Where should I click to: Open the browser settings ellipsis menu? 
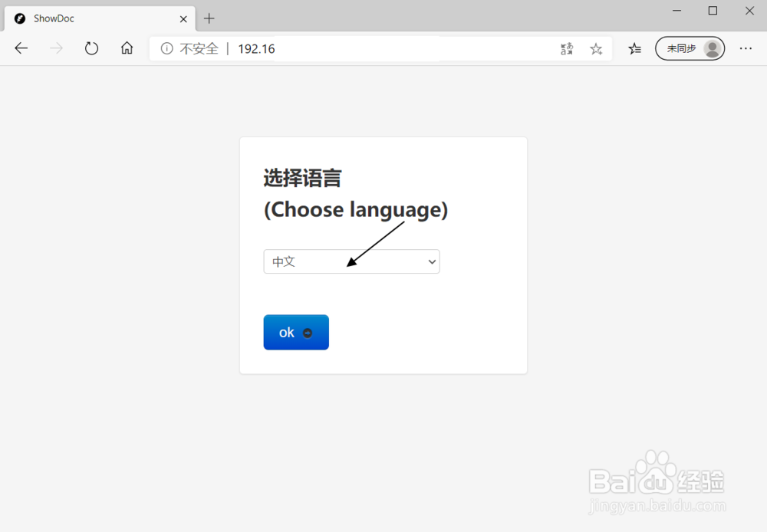click(746, 48)
